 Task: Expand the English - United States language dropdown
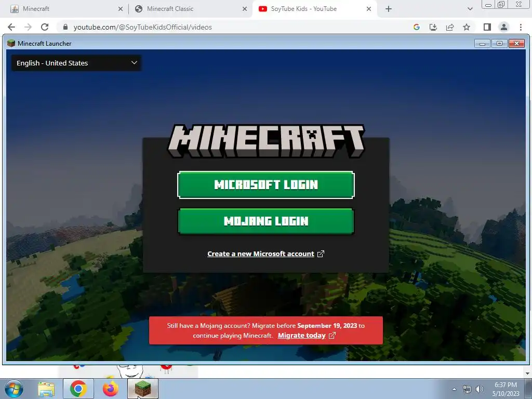pos(76,63)
